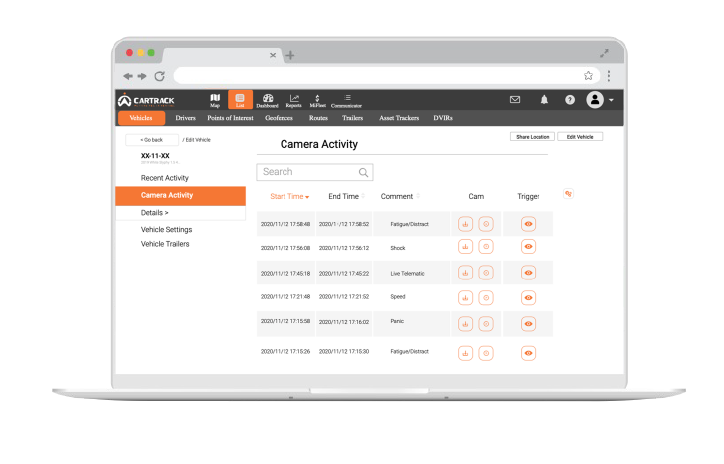View trigger eye for Panic row
The height and width of the screenshot is (464, 724).
(x=528, y=324)
